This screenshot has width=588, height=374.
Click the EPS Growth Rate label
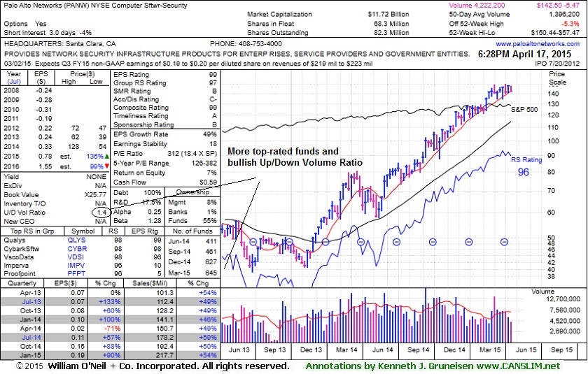pos(141,134)
